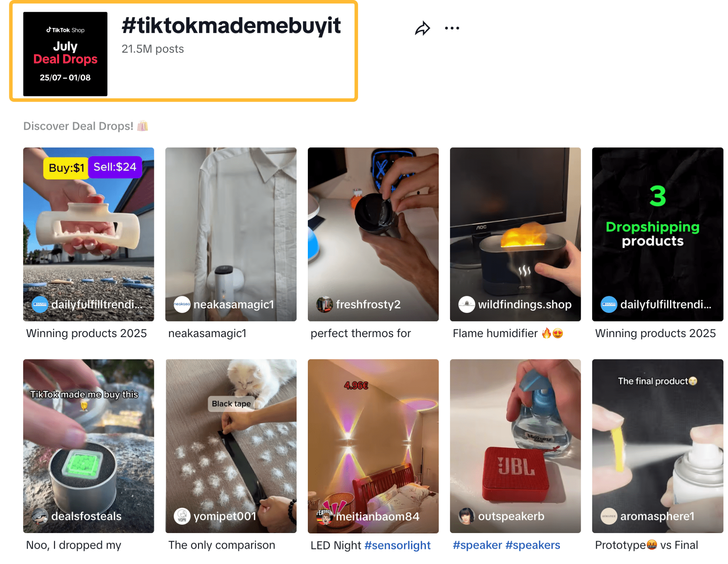Click the dealsfosteals profile avatar
Image resolution: width=728 pixels, height=564 pixels.
[40, 516]
